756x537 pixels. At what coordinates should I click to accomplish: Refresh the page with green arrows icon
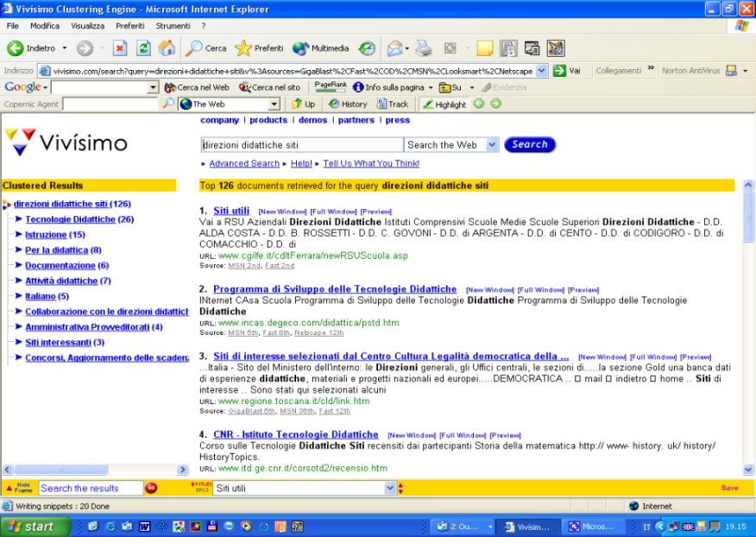click(x=143, y=48)
